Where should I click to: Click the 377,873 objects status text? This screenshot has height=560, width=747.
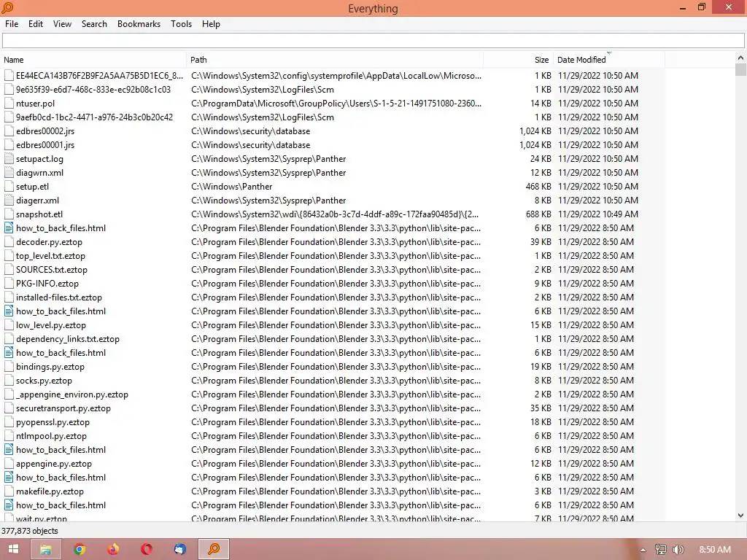(x=29, y=531)
